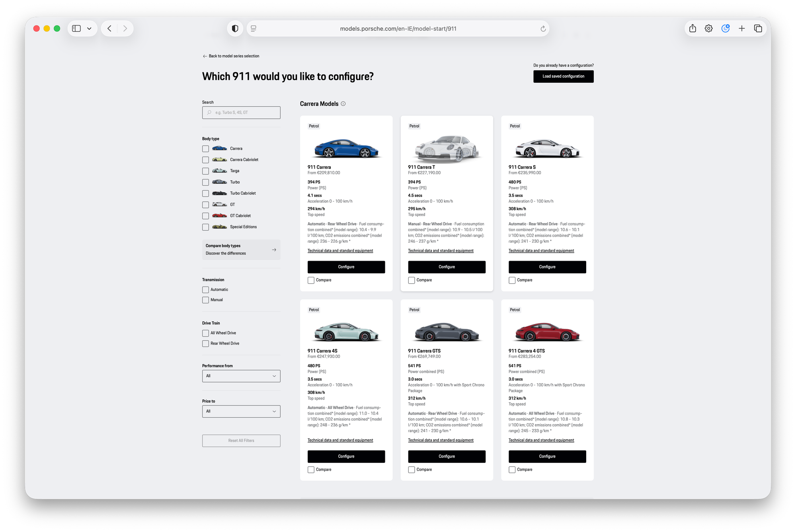796x532 pixels.
Task: Tick Compare for 911 Carrera 4 GTS
Action: coord(512,470)
